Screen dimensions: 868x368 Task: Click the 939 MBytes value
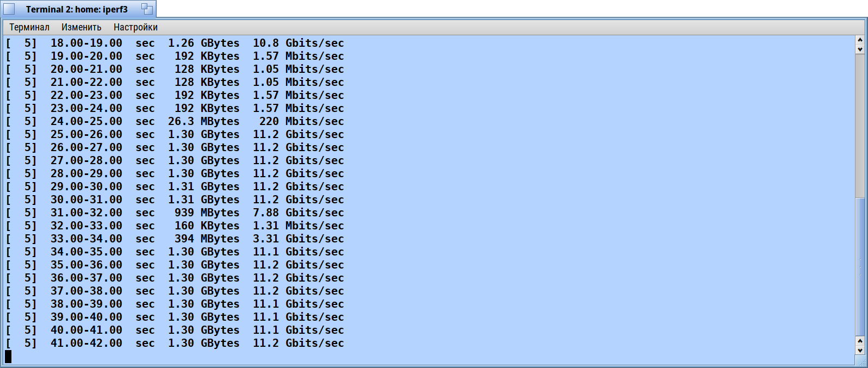point(207,213)
